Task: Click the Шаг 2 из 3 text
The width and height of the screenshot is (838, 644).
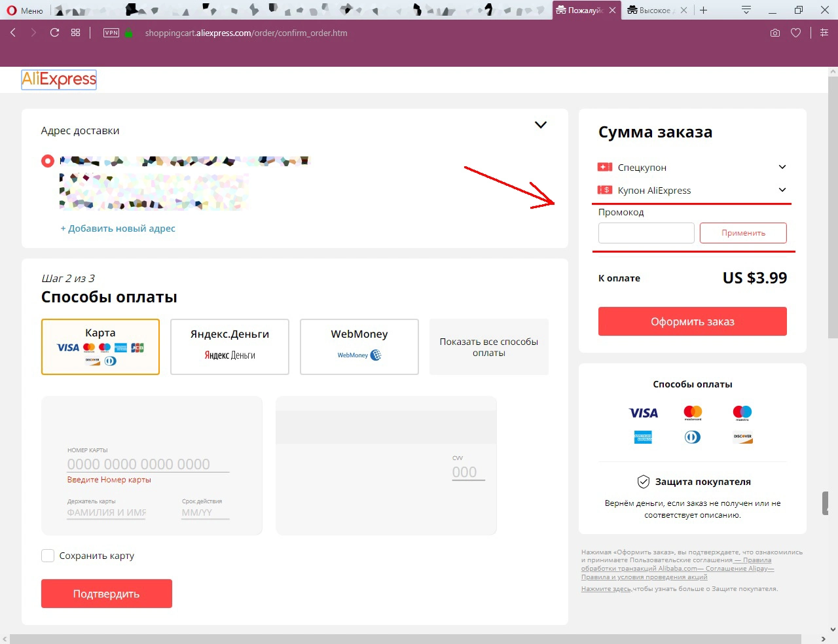Action: click(68, 278)
